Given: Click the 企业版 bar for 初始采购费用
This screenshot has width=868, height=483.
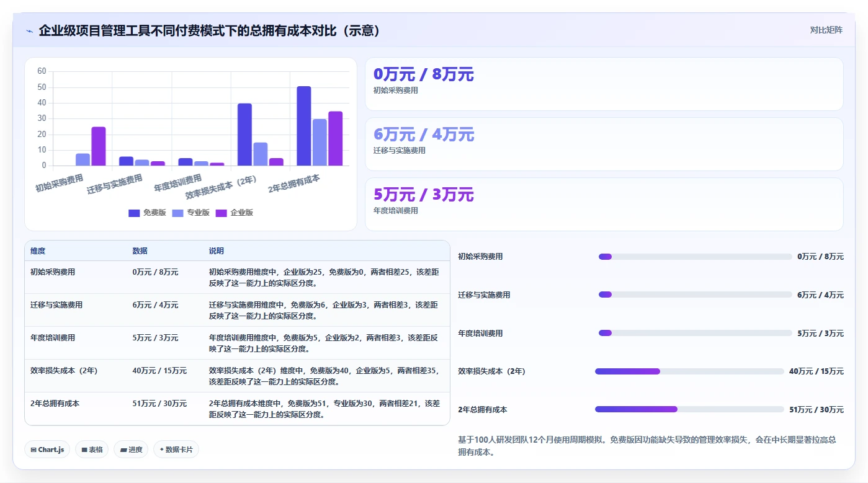Looking at the screenshot, I should 99,146.
